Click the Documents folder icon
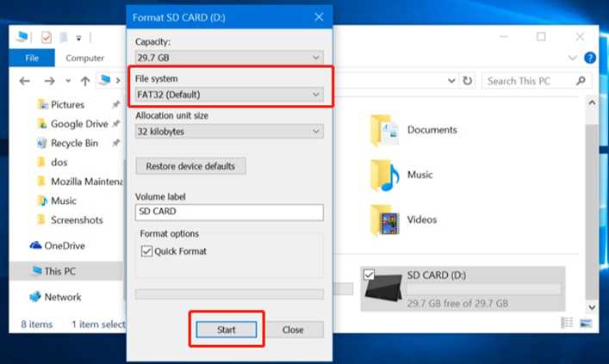609x364 pixels. pos(384,130)
